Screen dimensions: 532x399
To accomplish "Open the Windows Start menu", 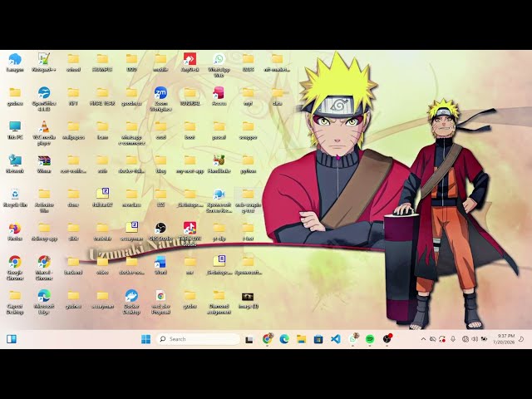I will click(x=146, y=339).
